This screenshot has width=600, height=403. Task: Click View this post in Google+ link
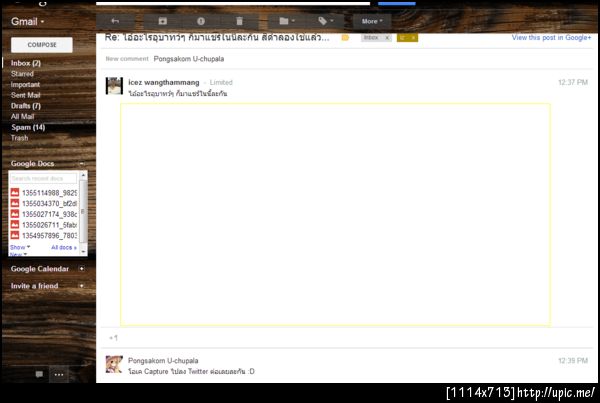(x=551, y=38)
